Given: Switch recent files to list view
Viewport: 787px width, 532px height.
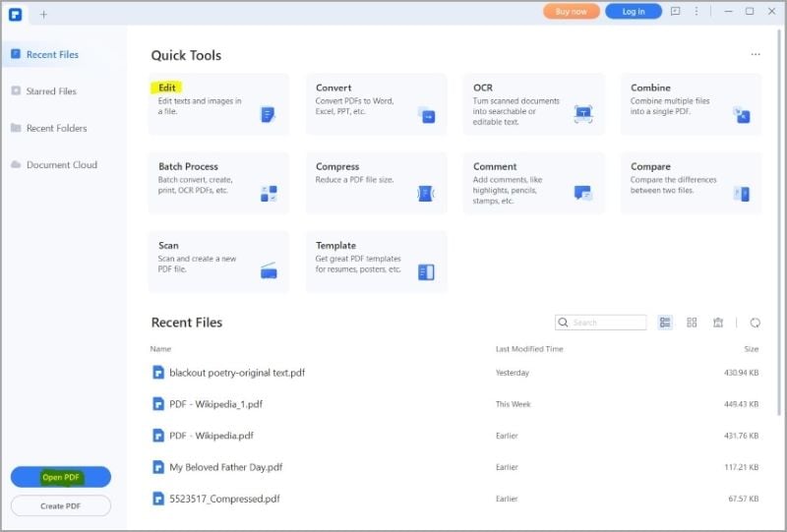Looking at the screenshot, I should [x=666, y=323].
